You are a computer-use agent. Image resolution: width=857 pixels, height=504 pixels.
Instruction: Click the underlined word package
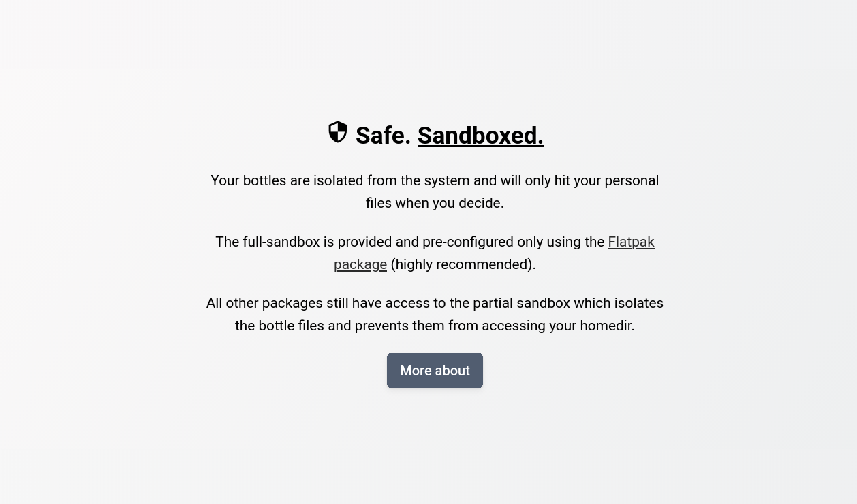[x=360, y=264]
